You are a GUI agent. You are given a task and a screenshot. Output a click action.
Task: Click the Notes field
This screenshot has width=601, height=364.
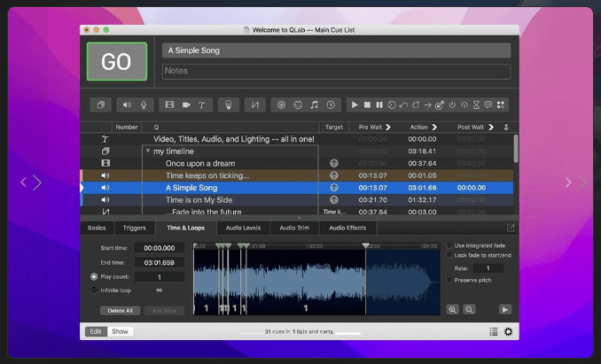(336, 71)
